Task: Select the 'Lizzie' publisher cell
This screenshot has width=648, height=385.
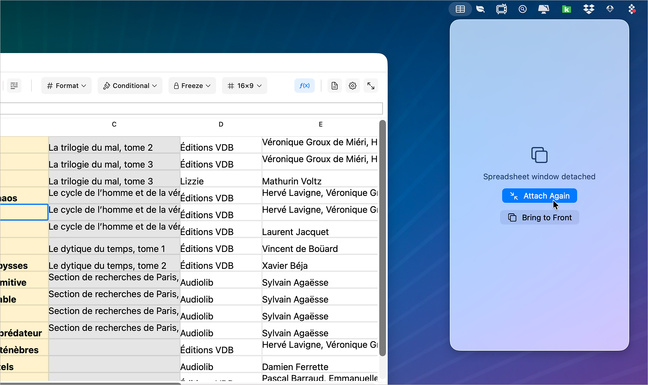Action: 221,179
